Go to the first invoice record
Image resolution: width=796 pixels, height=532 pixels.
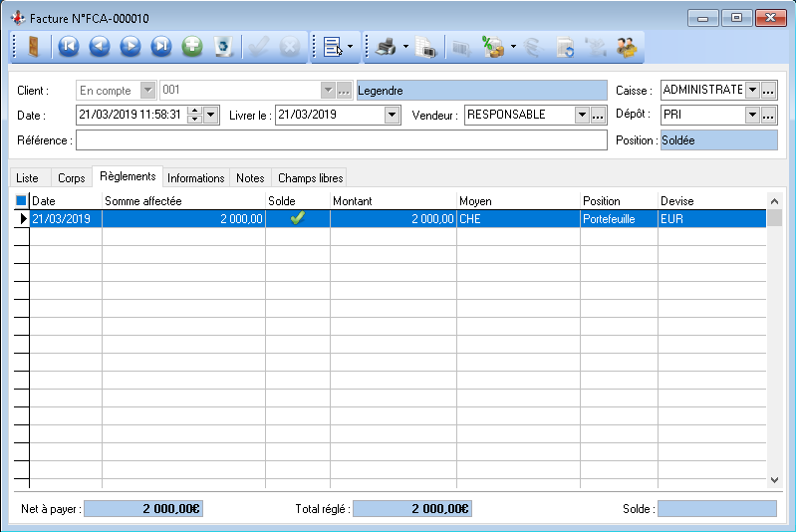[x=68, y=46]
